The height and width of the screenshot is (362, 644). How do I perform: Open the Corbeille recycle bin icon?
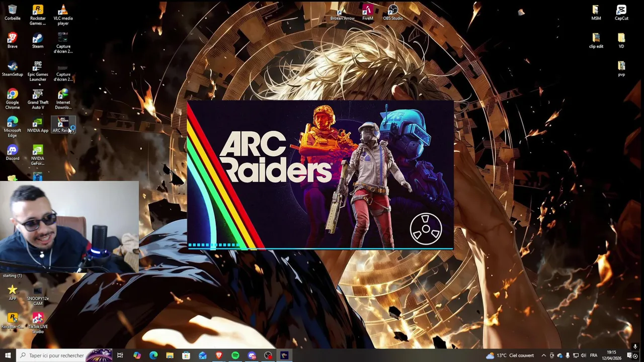(13, 13)
